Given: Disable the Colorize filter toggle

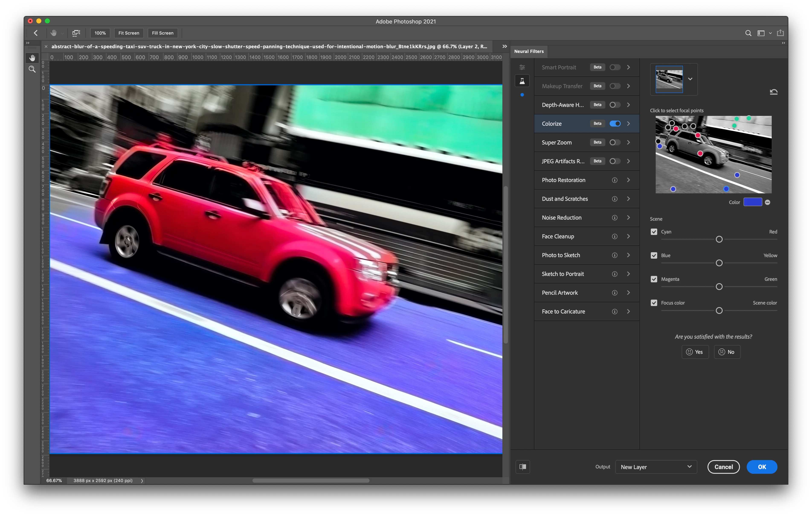Looking at the screenshot, I should (615, 124).
